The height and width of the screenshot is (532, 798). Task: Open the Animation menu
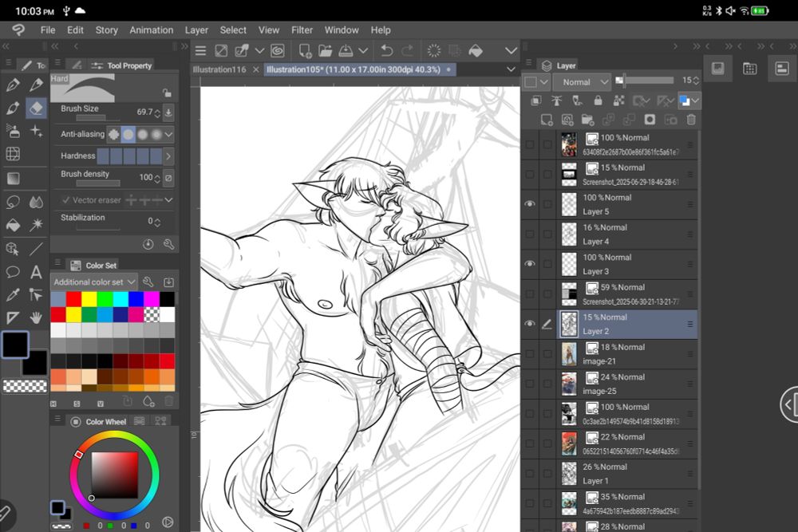point(151,30)
